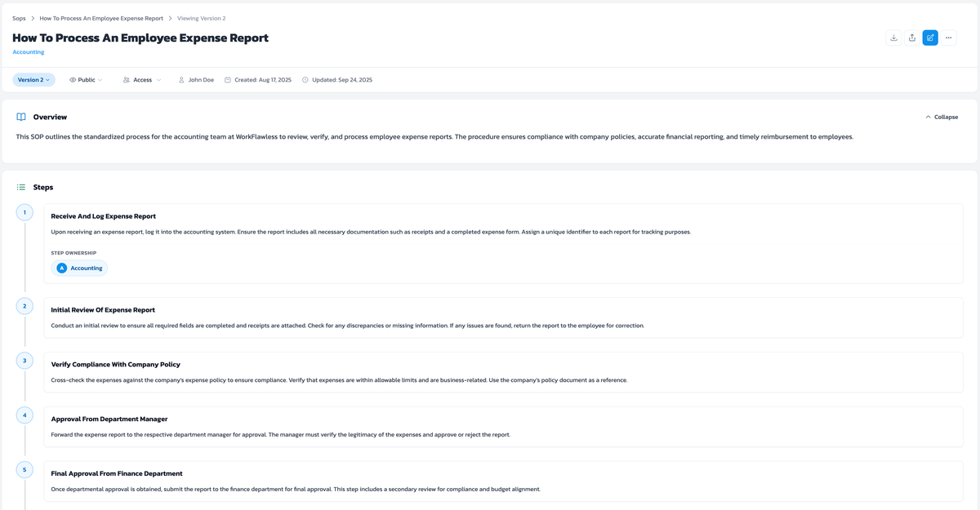The width and height of the screenshot is (980, 510).
Task: Collapse the Overview section
Action: coord(942,117)
